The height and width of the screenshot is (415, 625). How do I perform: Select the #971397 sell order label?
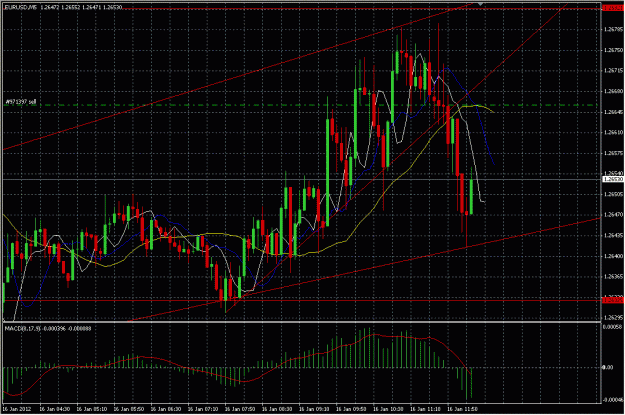coord(21,102)
